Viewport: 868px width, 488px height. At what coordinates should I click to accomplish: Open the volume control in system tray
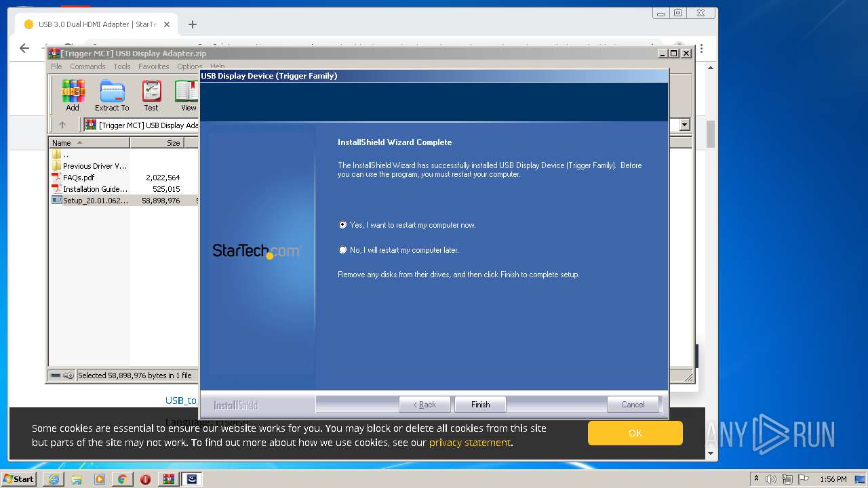pos(771,479)
